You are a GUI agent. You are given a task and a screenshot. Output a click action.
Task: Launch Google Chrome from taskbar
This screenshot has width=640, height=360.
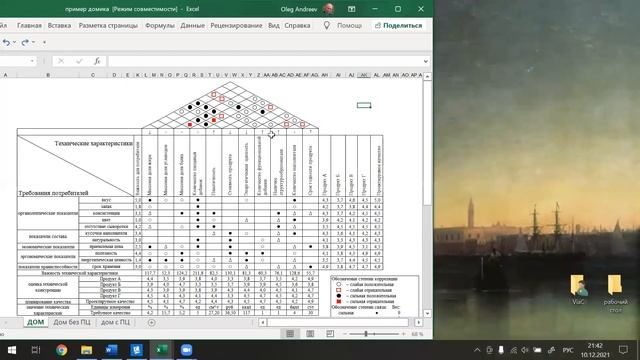tap(62, 350)
